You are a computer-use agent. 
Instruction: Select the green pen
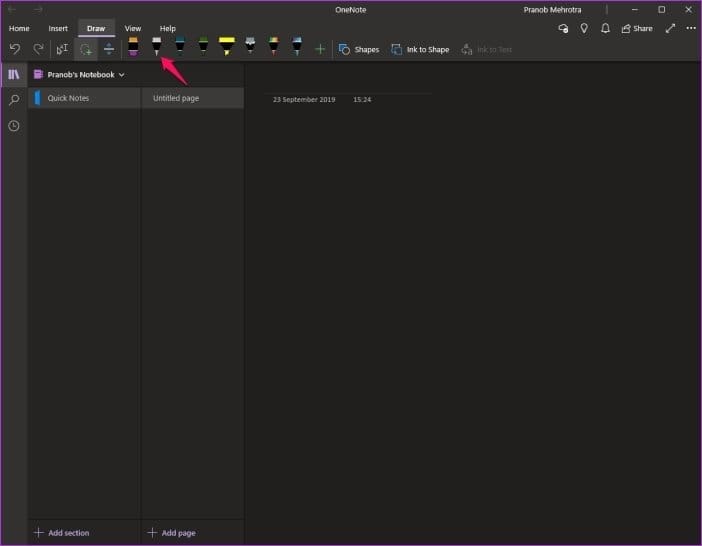[203, 47]
